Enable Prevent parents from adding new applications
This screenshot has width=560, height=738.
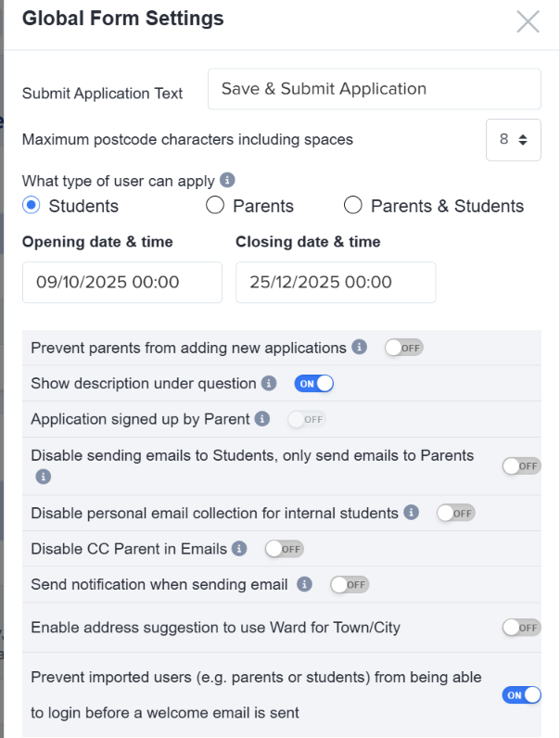point(403,348)
